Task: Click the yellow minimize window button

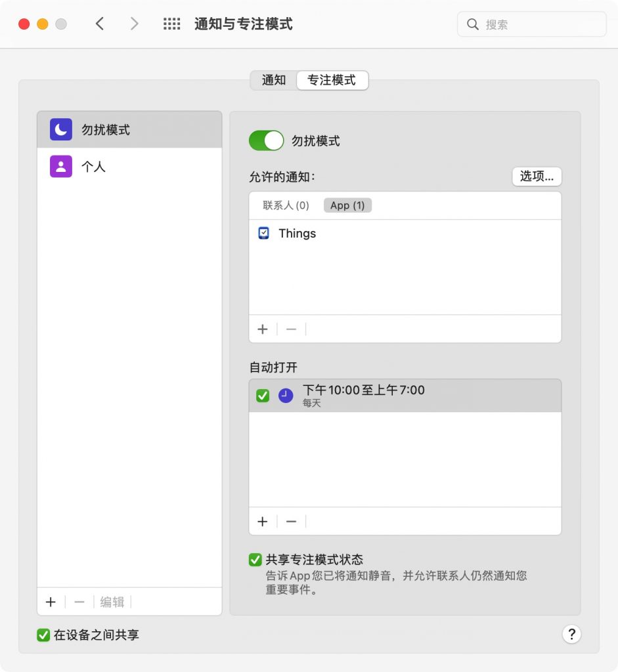Action: click(x=43, y=24)
